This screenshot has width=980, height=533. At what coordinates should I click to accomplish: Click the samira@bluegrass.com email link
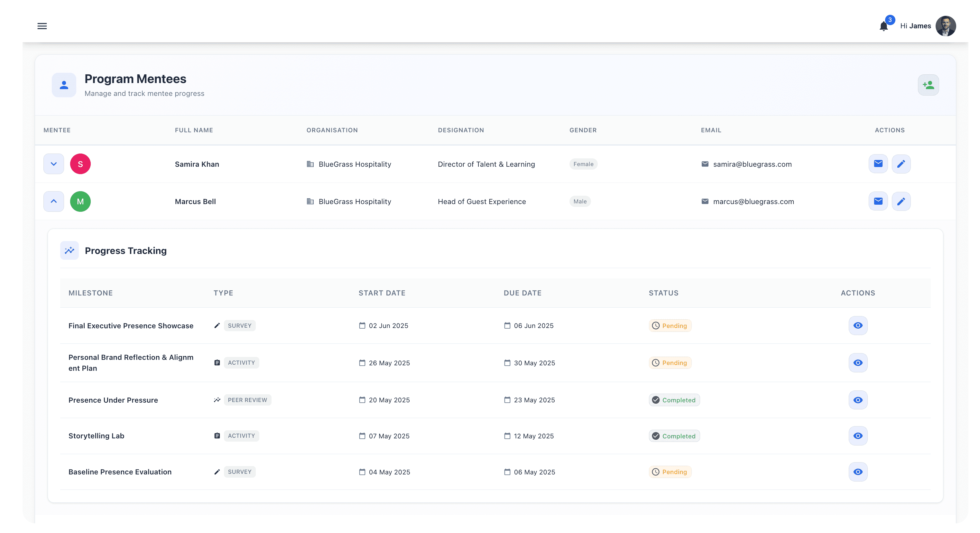(x=752, y=164)
